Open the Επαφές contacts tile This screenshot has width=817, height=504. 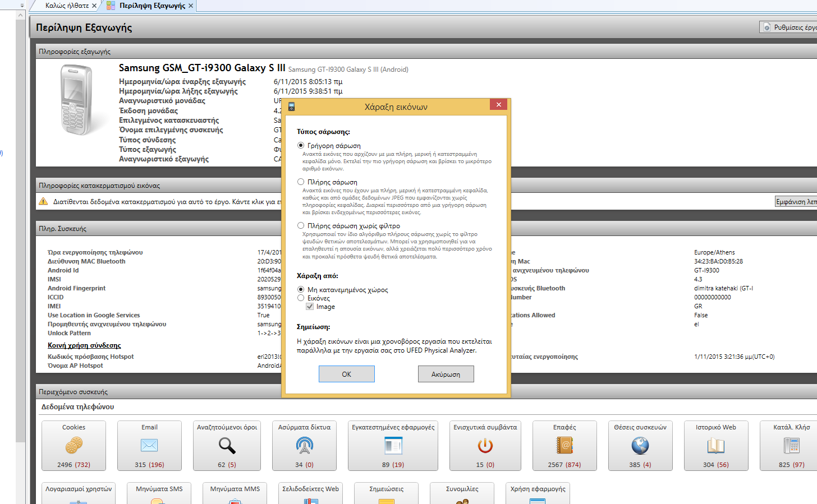click(x=564, y=446)
